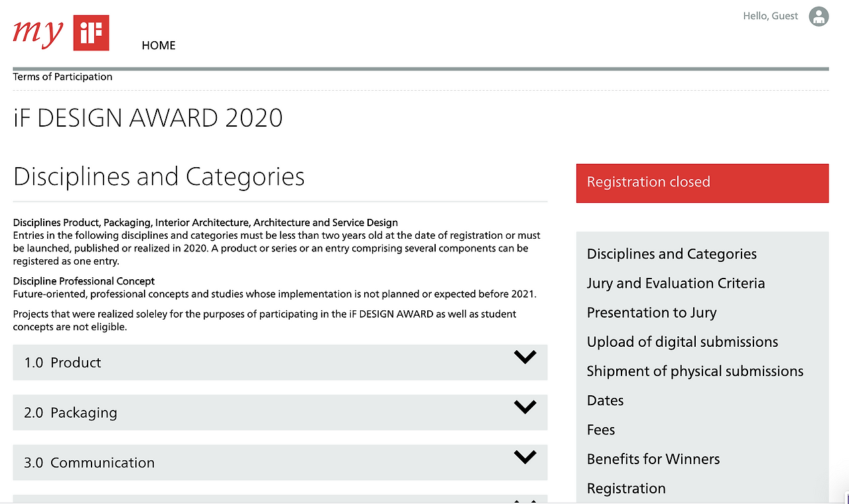The height and width of the screenshot is (504, 849).
Task: Click the Hello, Guest greeting text
Action: point(770,16)
